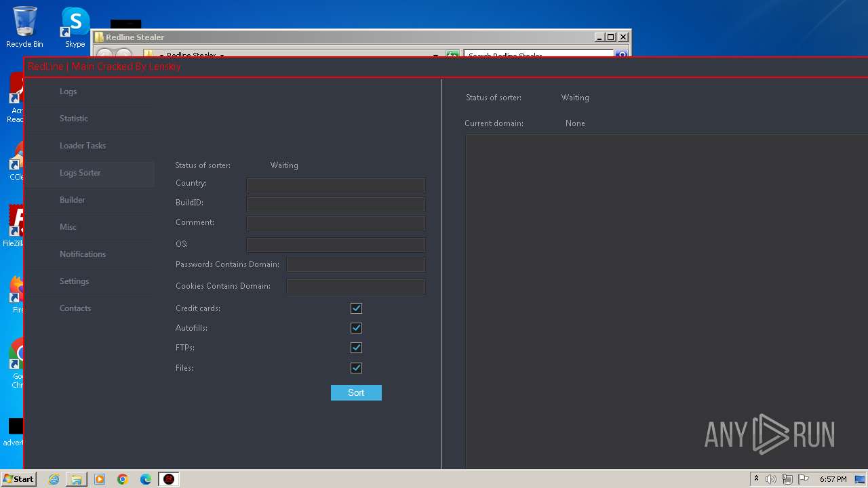This screenshot has width=868, height=488.
Task: Switch to Loader Tasks
Action: pyautogui.click(x=90, y=146)
